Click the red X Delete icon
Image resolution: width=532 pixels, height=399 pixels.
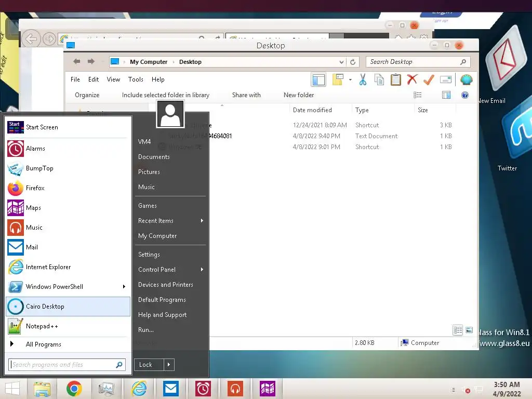point(412,79)
